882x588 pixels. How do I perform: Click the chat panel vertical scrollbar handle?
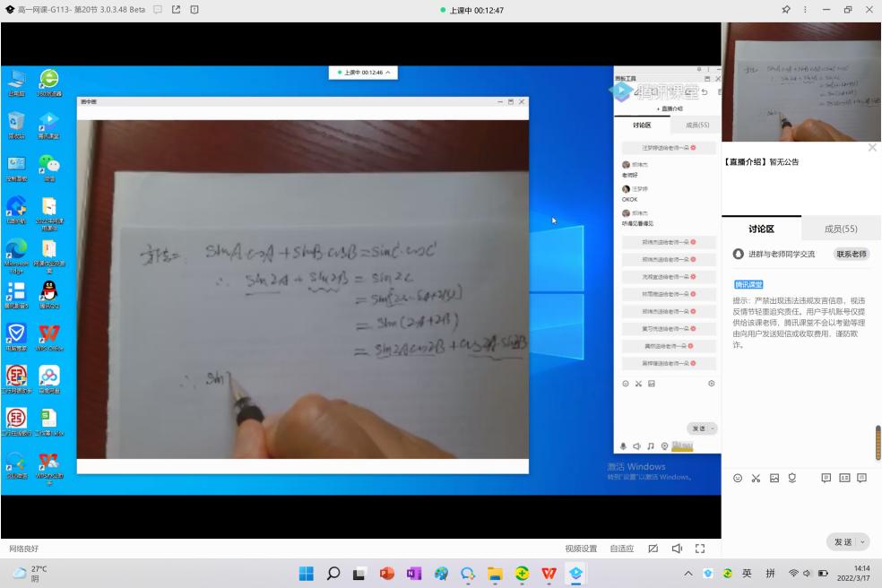(x=878, y=443)
